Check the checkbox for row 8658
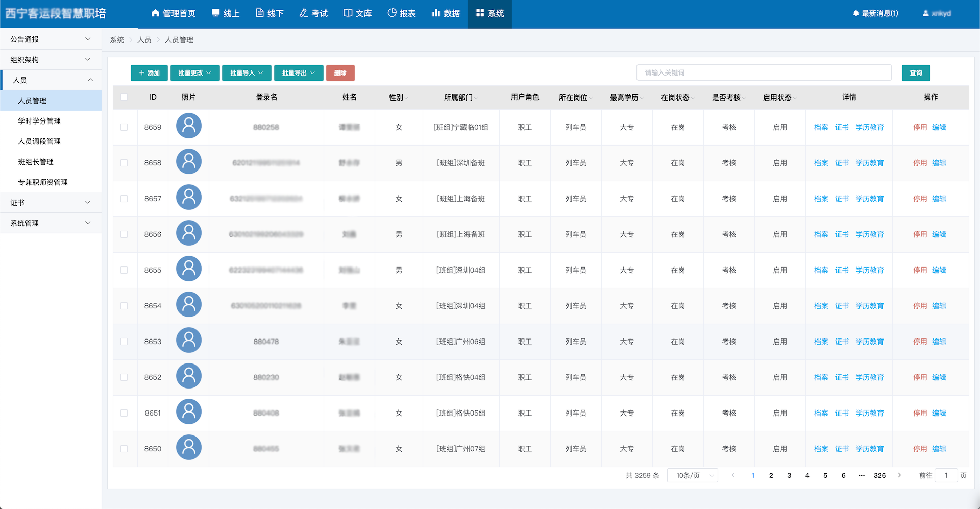 pos(124,163)
